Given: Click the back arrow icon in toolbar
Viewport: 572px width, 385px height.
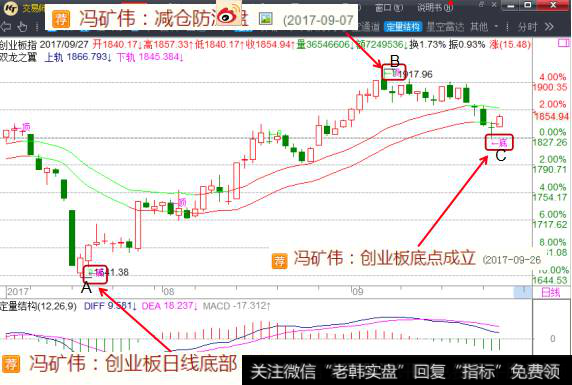Looking at the screenshot, I should [6, 26].
